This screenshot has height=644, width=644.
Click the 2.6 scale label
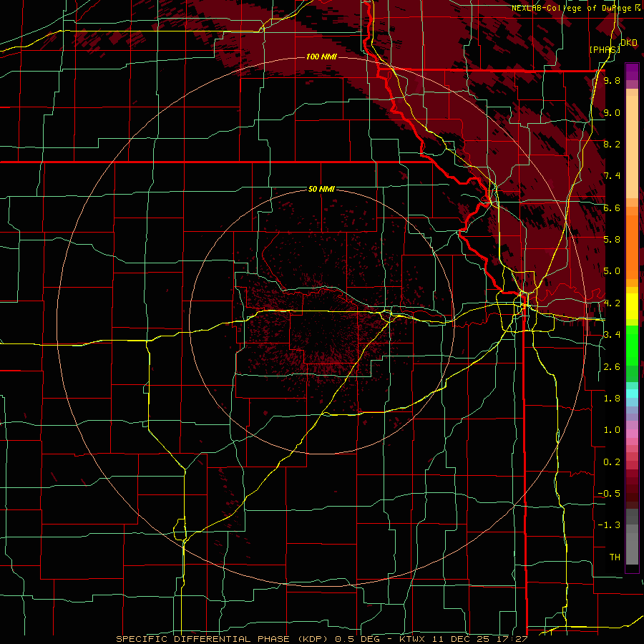click(x=612, y=367)
